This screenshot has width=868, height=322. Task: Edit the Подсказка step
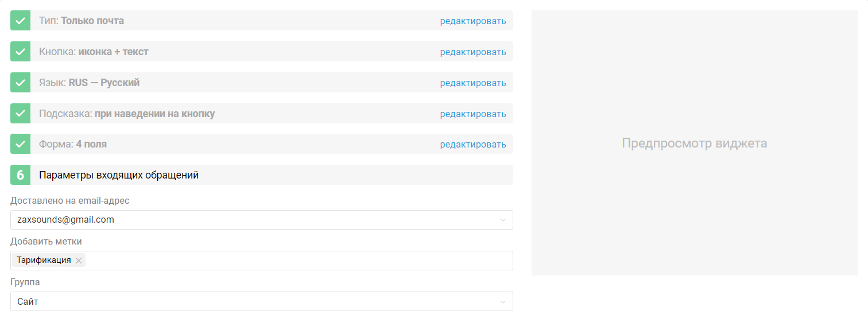point(472,114)
